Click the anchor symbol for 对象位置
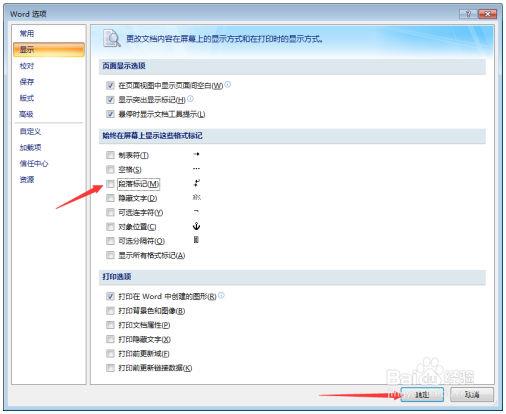The height and width of the screenshot is (414, 506). (196, 226)
